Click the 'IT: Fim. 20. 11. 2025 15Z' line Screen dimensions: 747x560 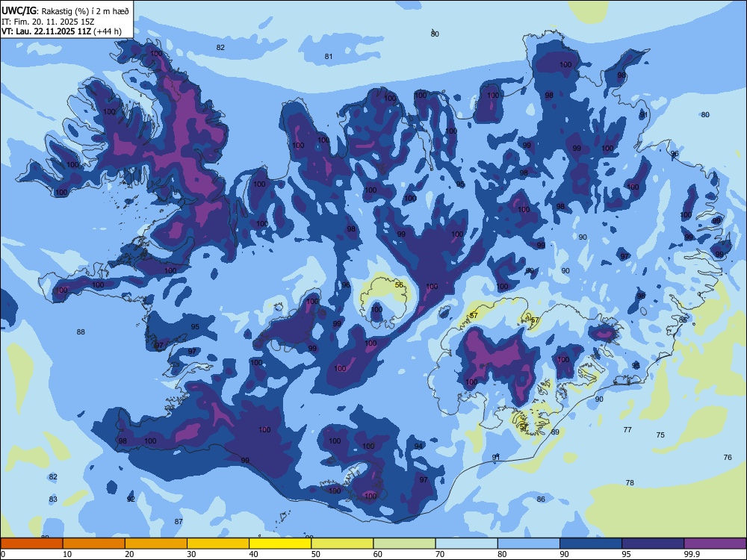[49, 22]
